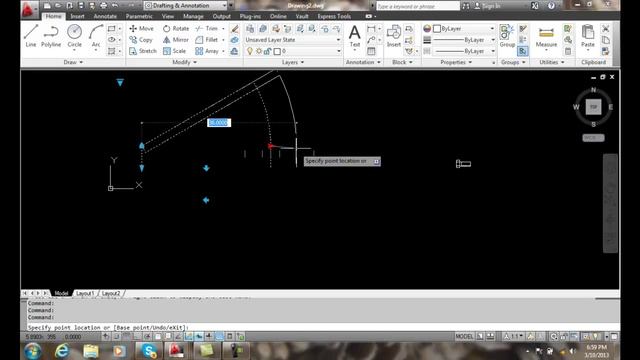Screen dimensions: 640x360
Task: Open Layer Properties manager
Action: (250, 29)
